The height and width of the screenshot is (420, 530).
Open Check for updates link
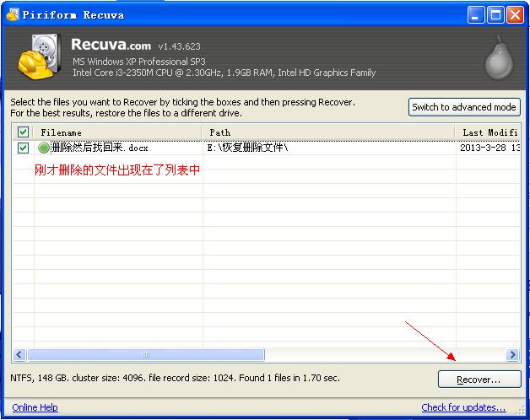coord(463,407)
